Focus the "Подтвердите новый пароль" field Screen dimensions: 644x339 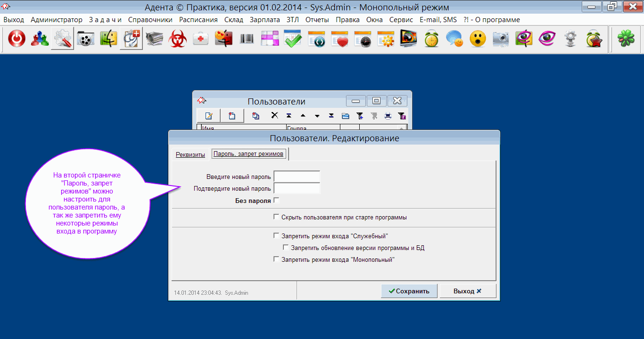pyautogui.click(x=297, y=188)
